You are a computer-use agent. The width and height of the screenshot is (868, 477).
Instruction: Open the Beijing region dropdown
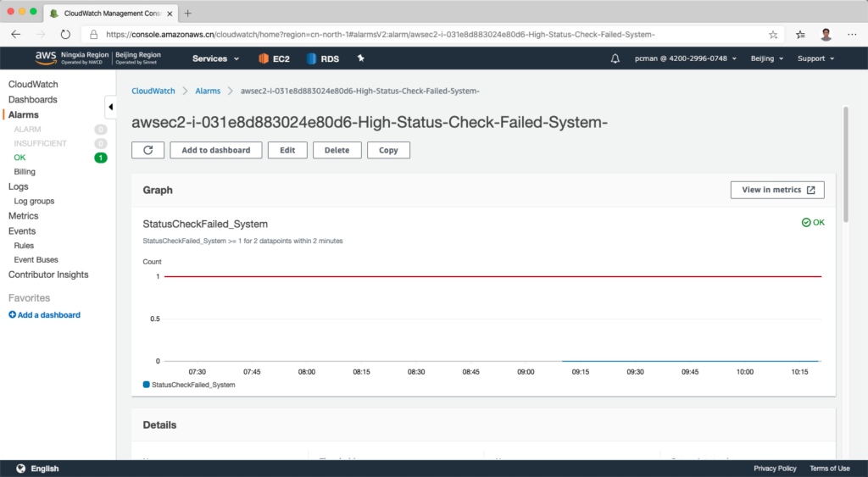[x=768, y=58]
